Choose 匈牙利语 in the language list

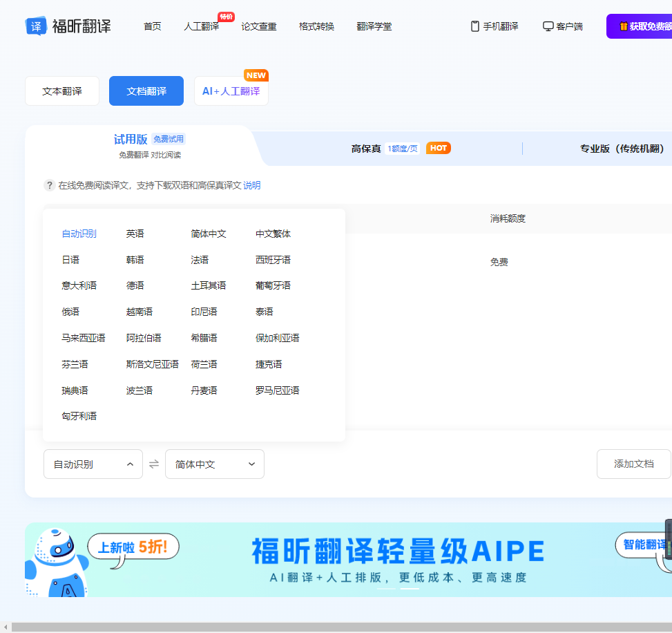pos(79,416)
